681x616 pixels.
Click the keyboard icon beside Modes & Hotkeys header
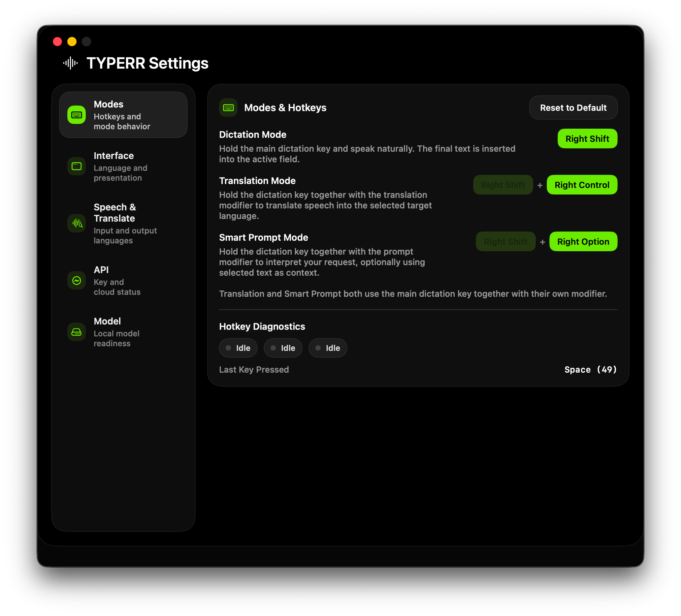pos(228,107)
